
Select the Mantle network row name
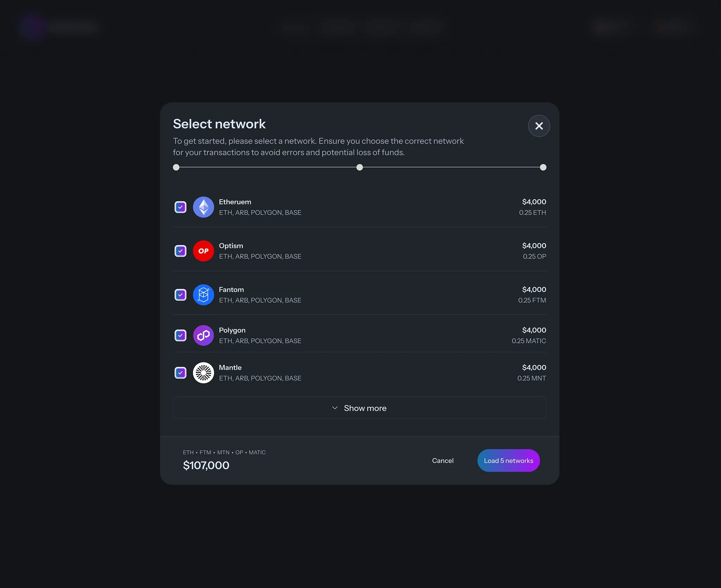[x=230, y=368]
